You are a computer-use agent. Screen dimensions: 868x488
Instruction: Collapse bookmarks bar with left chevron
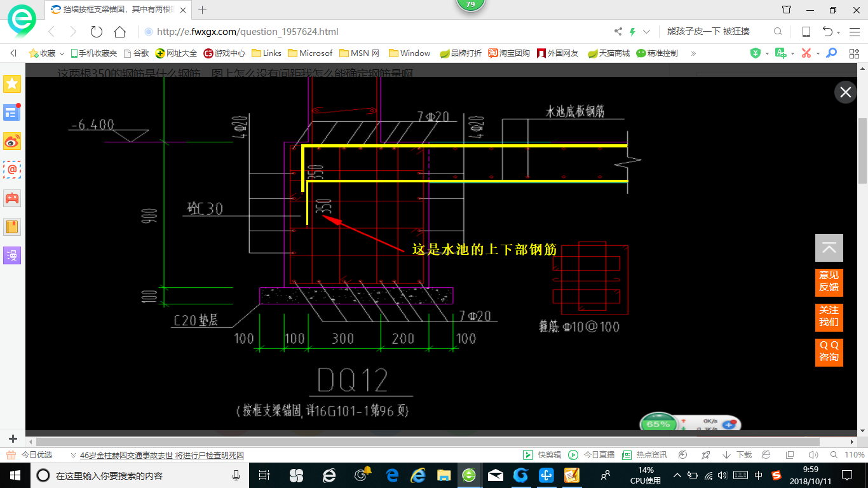13,53
